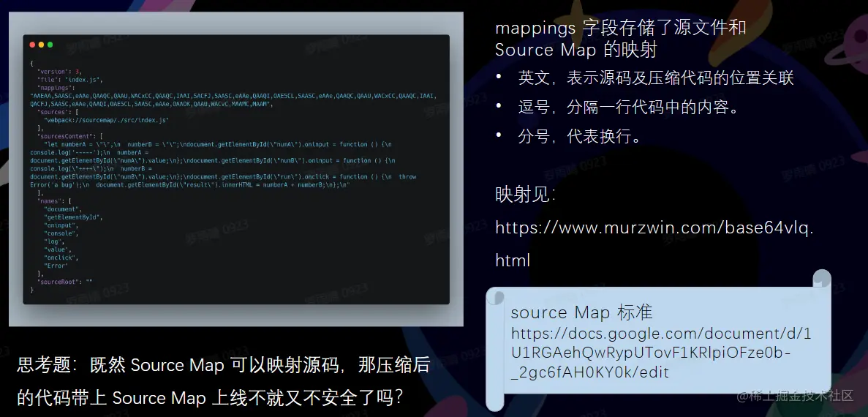Open the docs.google.com source map standard link
Image resolution: width=868 pixels, height=417 pixels.
(x=662, y=353)
